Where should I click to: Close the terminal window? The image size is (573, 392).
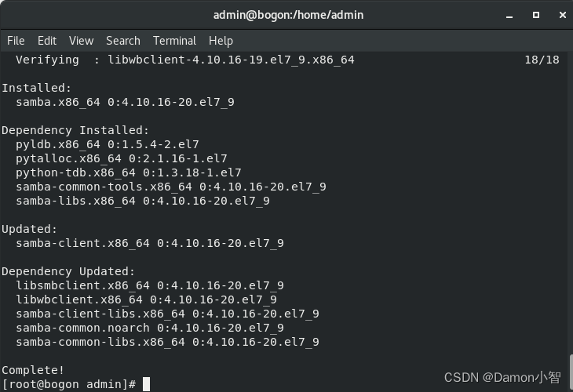[x=560, y=15]
